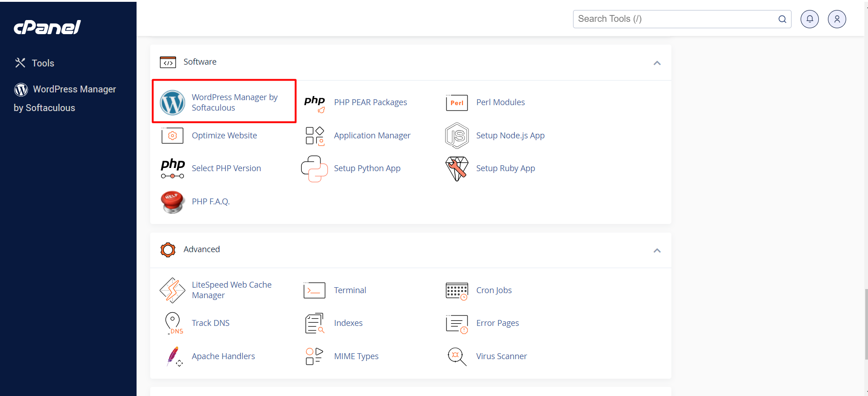The image size is (868, 396).
Task: Click the Virus Scanner icon
Action: 457,356
